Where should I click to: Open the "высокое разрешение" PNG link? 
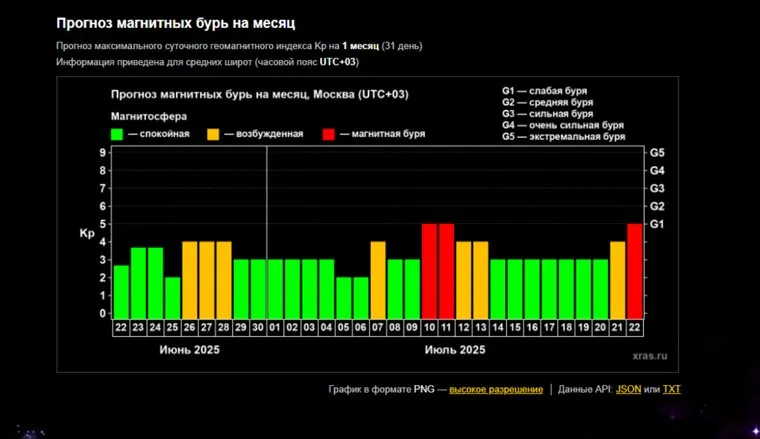click(496, 389)
